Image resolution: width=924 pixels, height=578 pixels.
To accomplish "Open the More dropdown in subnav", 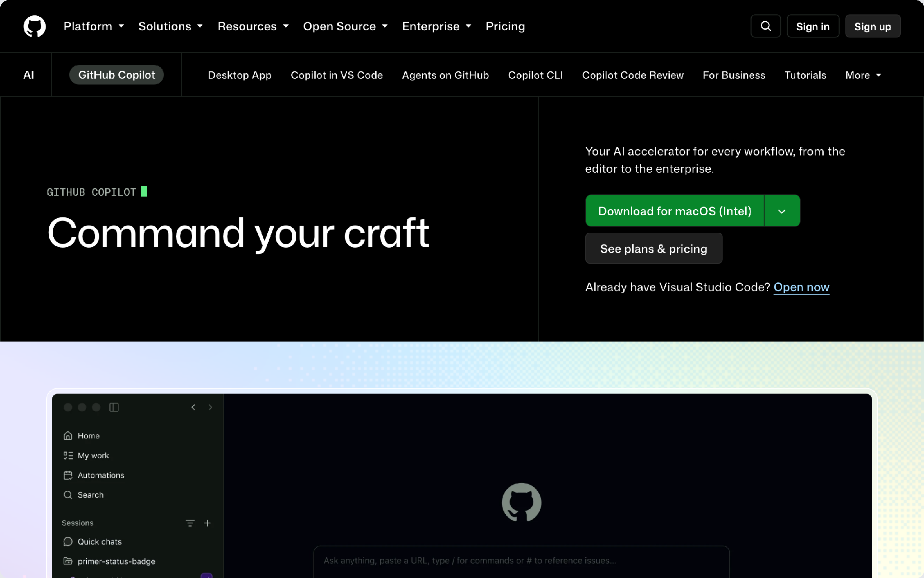I will coord(863,75).
